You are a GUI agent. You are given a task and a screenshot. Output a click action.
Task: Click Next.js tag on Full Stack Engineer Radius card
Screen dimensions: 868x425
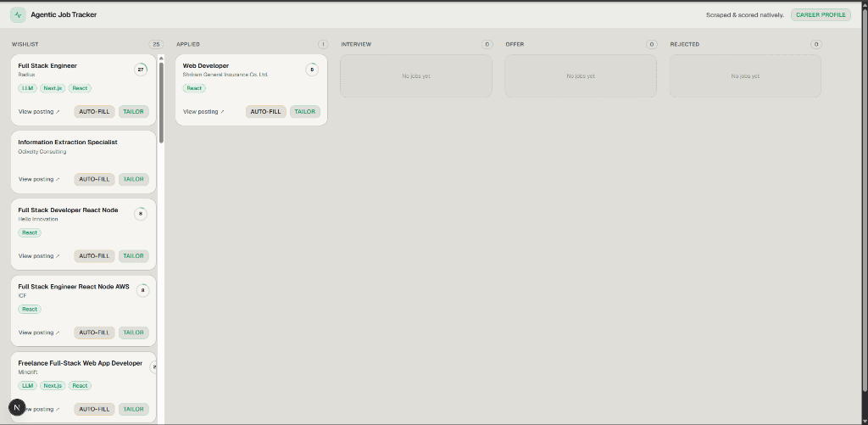click(53, 88)
